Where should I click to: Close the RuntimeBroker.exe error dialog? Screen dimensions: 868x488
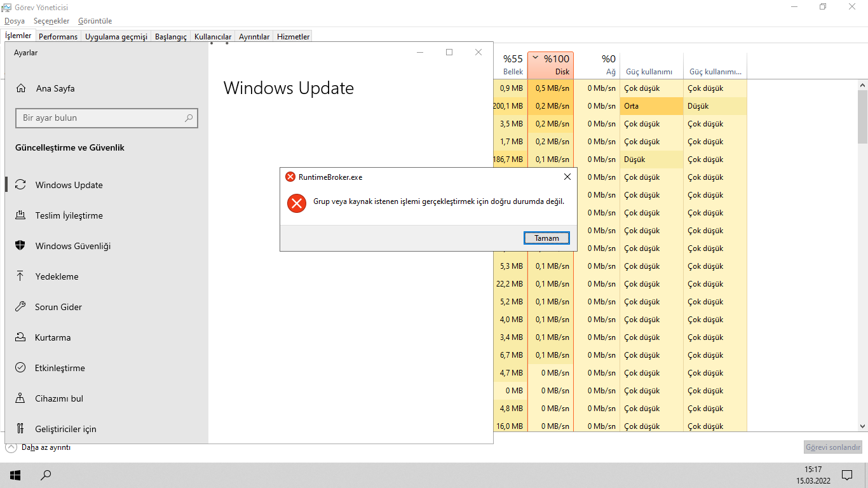pos(567,177)
